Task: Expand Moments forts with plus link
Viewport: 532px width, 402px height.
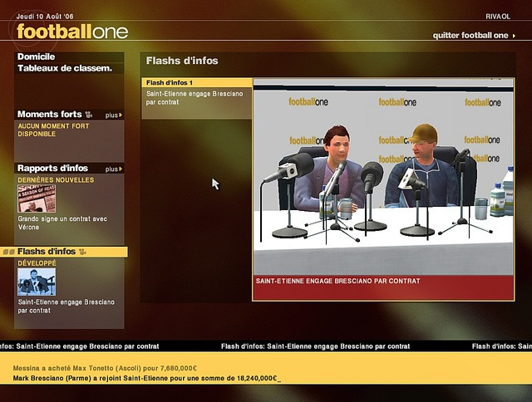Action: [114, 115]
